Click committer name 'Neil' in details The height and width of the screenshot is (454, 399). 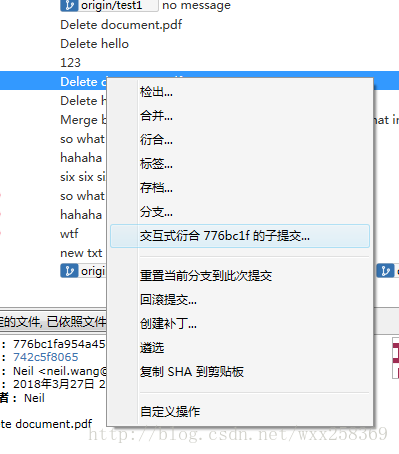click(34, 398)
